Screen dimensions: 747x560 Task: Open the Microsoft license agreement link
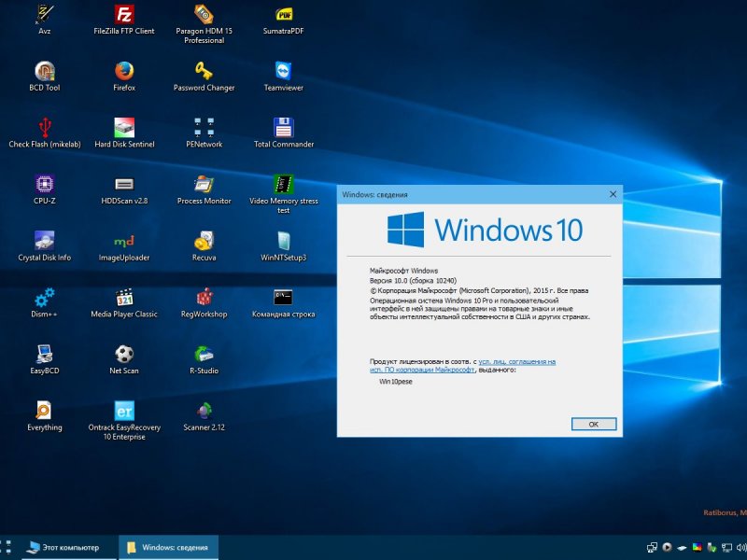point(462,366)
